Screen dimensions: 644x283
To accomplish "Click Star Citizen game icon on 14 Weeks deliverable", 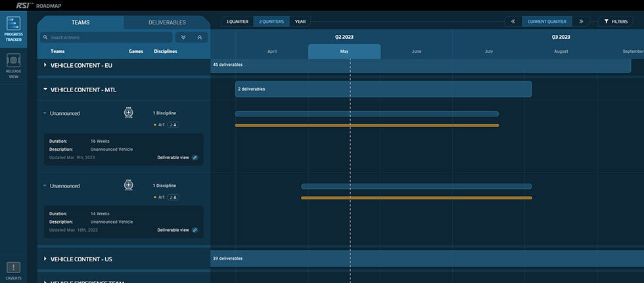I will point(129,186).
